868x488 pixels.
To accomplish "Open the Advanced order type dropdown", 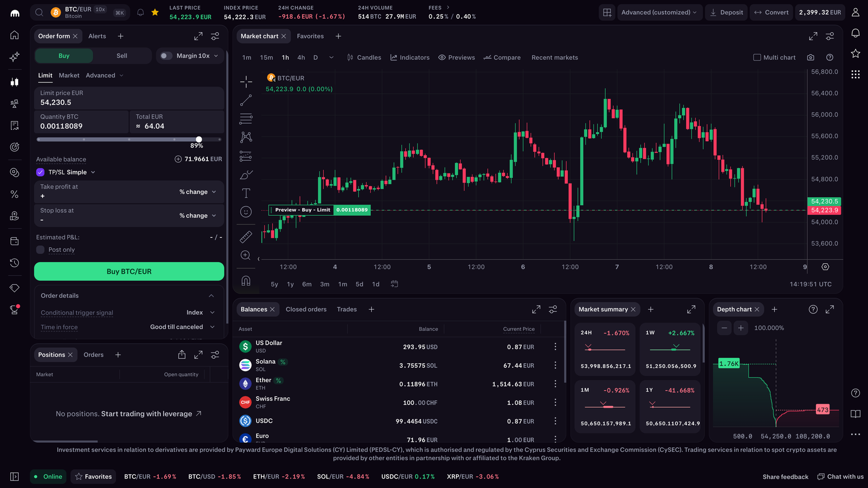I will (105, 76).
